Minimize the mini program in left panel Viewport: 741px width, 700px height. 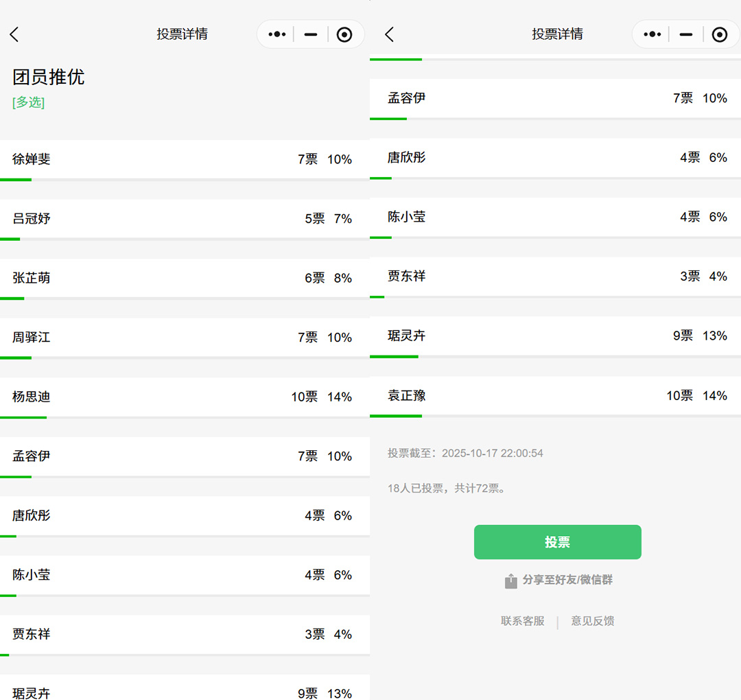pyautogui.click(x=311, y=34)
